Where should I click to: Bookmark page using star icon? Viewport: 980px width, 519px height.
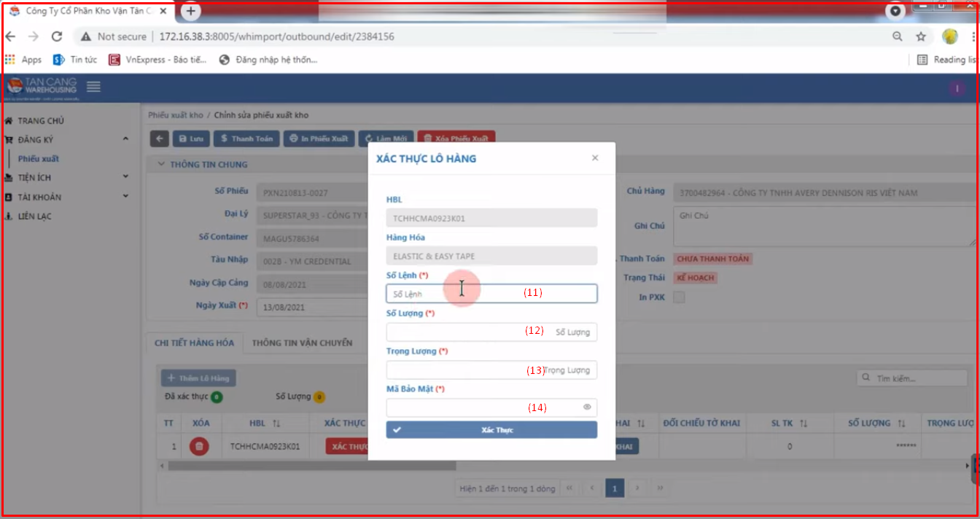[x=921, y=36]
